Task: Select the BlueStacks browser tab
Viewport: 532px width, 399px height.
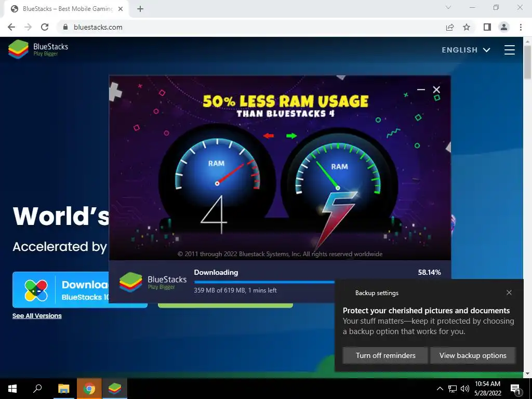Action: [66, 9]
